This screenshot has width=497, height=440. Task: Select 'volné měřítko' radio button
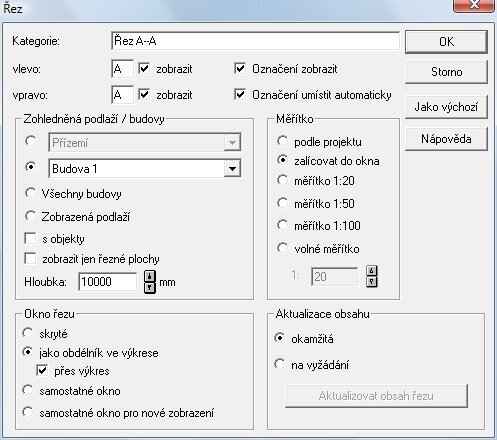pos(282,248)
